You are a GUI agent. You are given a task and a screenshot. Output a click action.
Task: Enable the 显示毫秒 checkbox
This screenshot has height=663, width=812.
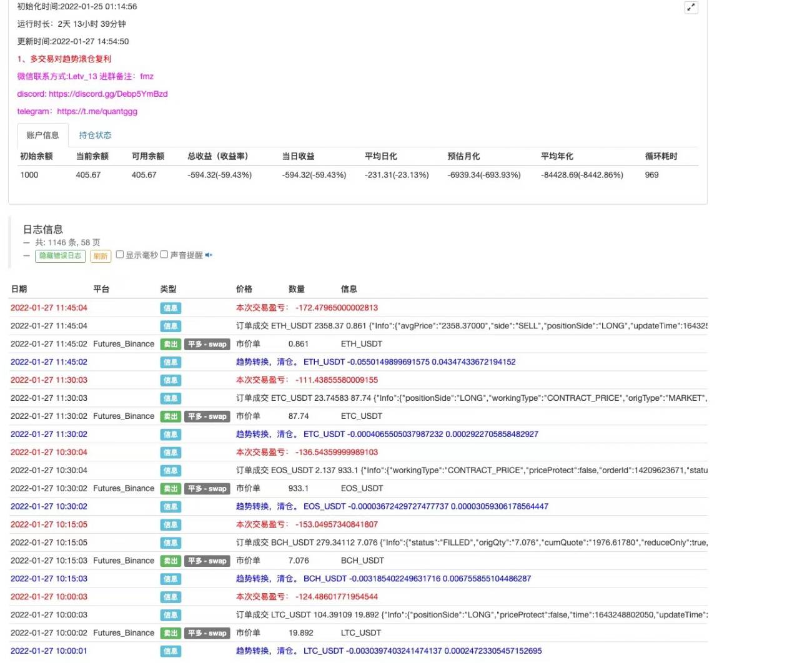point(120,255)
